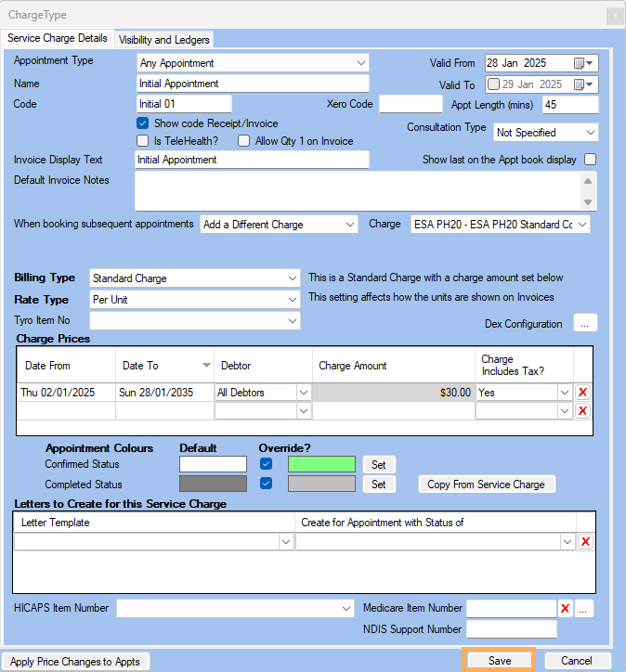Open the appointment status dropdown for letters
Image resolution: width=626 pixels, height=672 pixels.
coord(567,542)
